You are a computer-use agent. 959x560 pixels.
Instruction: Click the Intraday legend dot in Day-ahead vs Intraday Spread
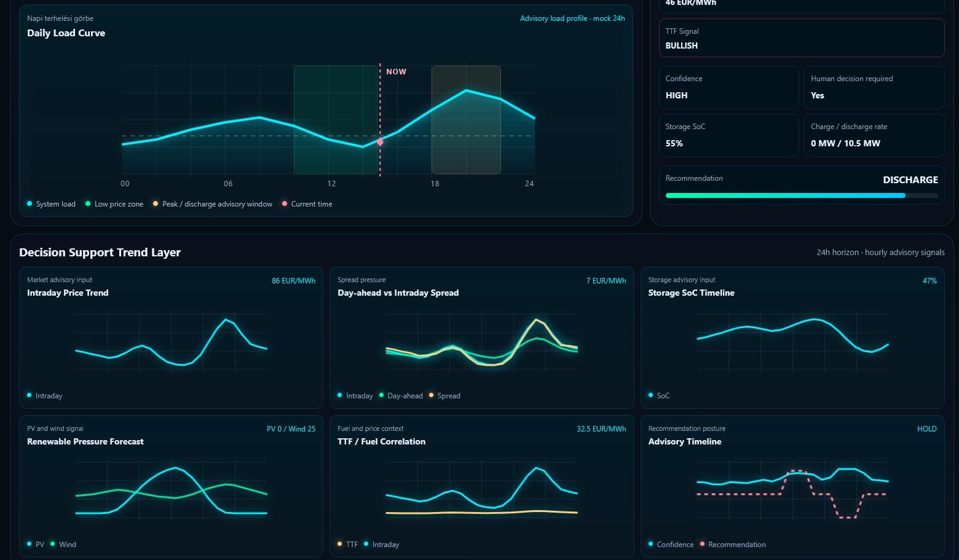(340, 395)
